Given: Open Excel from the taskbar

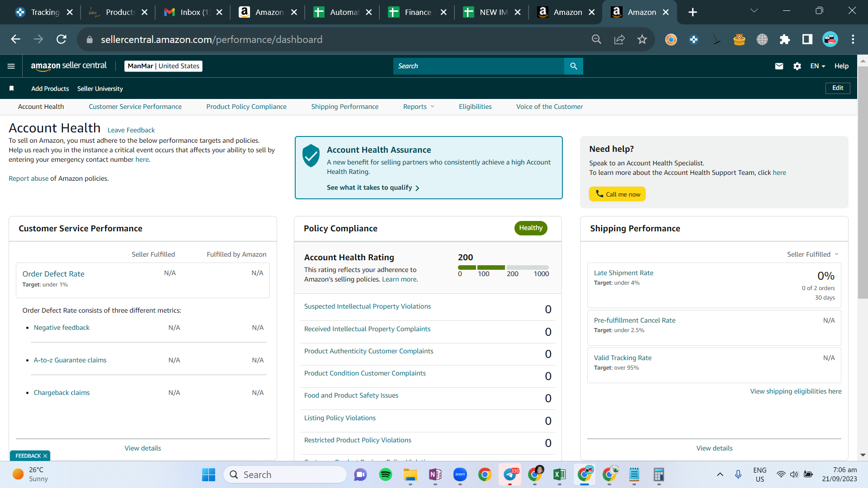Looking at the screenshot, I should (559, 474).
